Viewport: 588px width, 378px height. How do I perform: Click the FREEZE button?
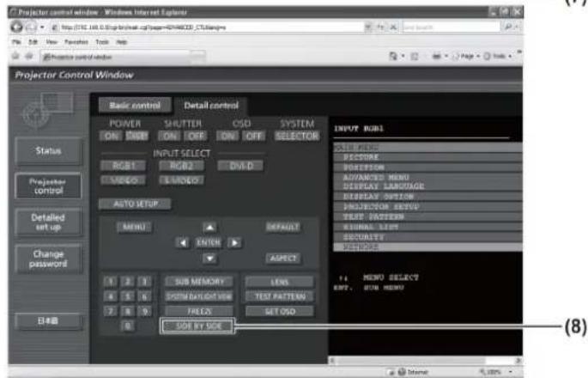(x=199, y=312)
